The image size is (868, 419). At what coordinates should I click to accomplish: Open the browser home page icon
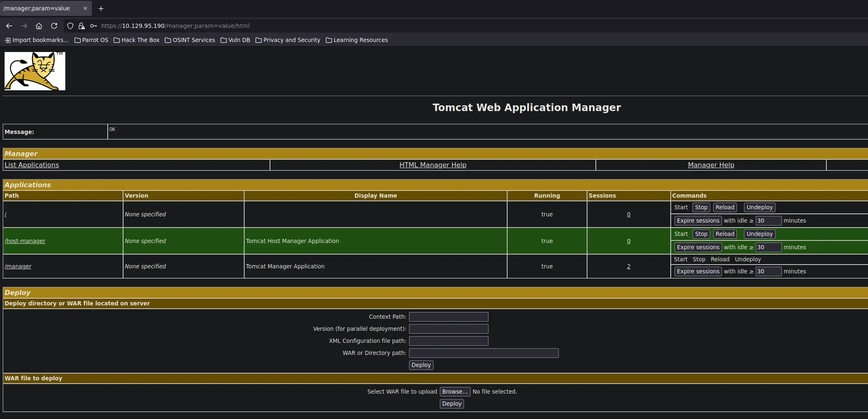point(39,26)
